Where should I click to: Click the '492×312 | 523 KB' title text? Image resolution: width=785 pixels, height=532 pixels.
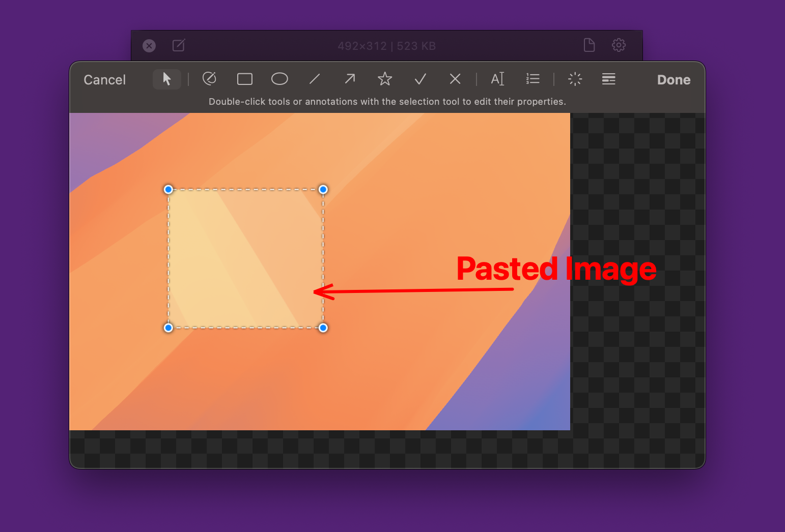tap(386, 46)
